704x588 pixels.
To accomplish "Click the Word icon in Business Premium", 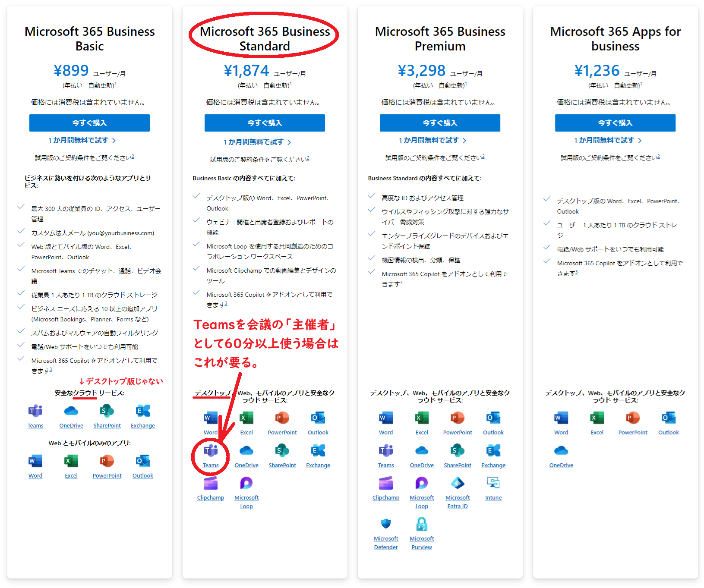I will pyautogui.click(x=386, y=418).
